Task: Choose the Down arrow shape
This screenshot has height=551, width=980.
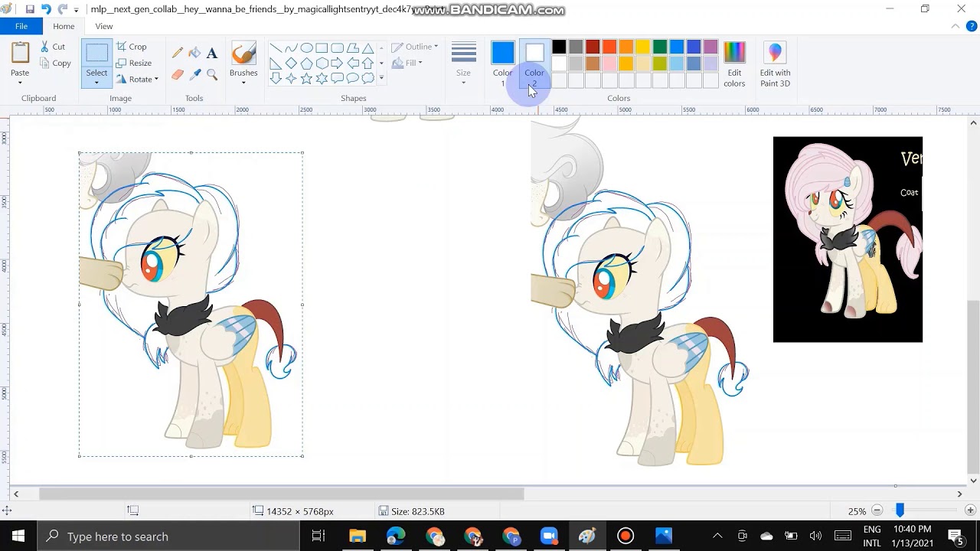Action: click(276, 78)
